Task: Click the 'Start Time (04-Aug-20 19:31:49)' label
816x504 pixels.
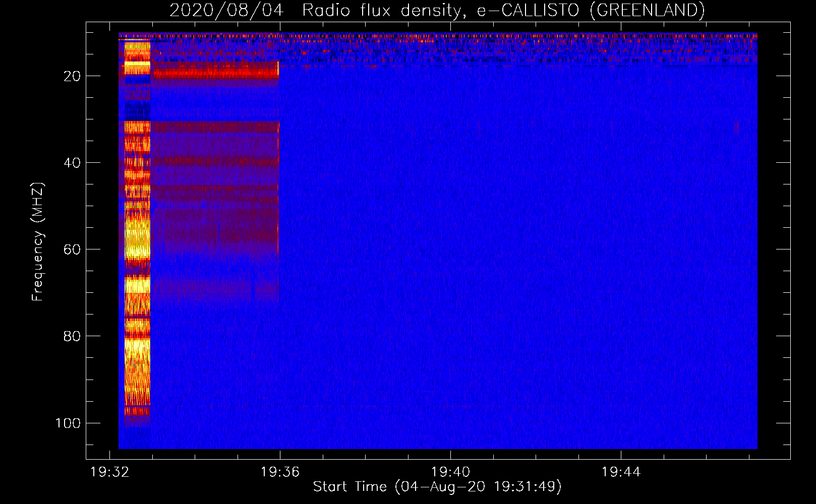Action: tap(437, 487)
